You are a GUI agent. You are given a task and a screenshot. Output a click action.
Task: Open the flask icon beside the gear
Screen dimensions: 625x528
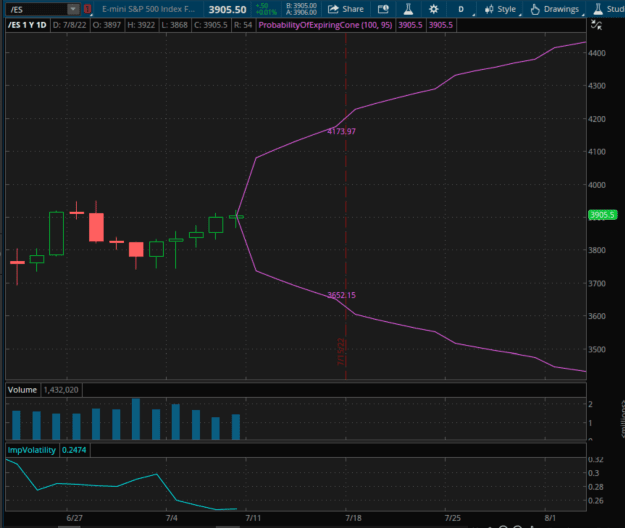[408, 9]
